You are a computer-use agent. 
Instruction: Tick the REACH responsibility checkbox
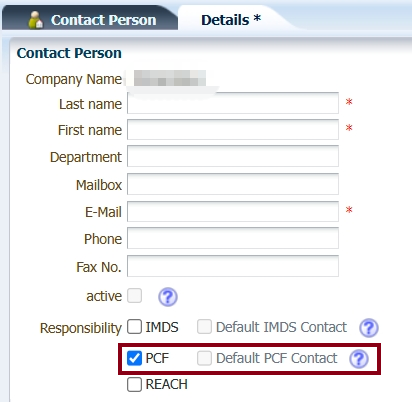click(x=135, y=384)
